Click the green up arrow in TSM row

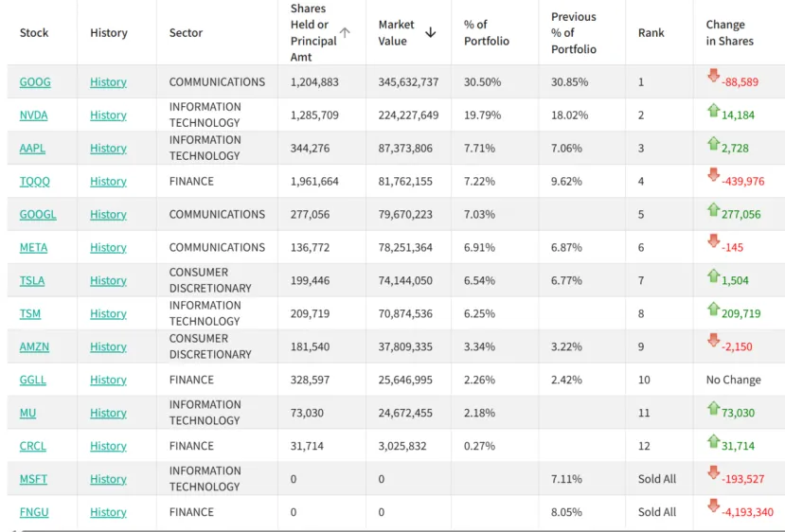[x=714, y=309]
